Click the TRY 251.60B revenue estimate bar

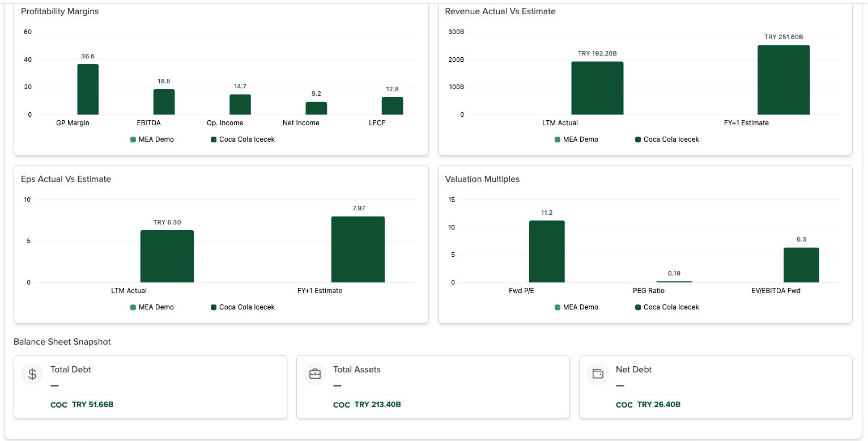[x=784, y=80]
